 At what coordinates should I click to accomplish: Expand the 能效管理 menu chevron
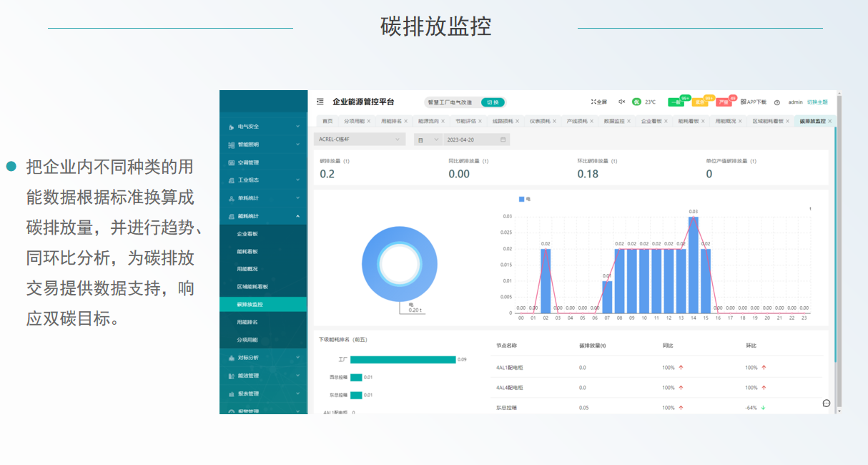[297, 376]
